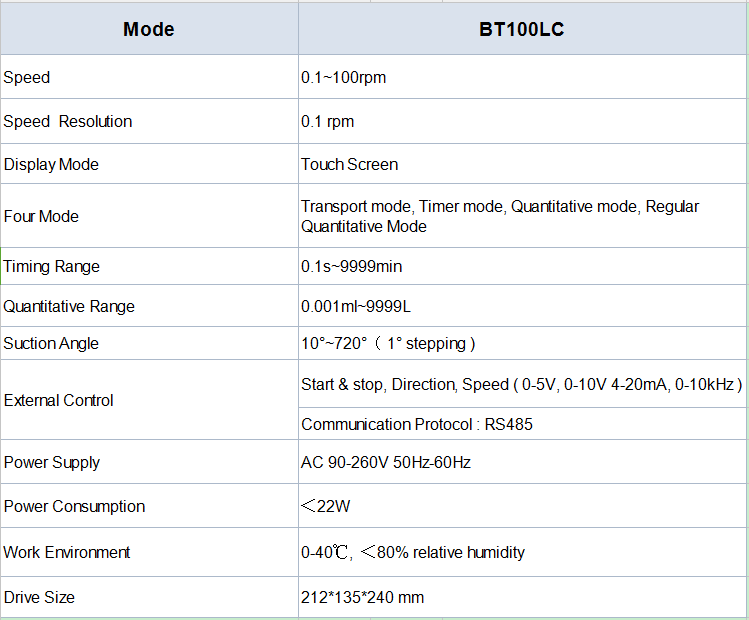The height and width of the screenshot is (620, 749).
Task: Select the "Power Consumption" row label
Action: click(x=74, y=506)
